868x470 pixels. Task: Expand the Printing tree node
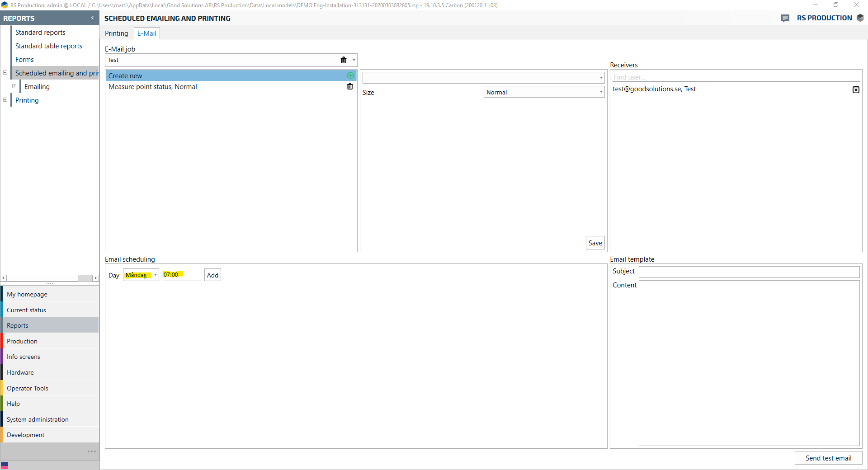coord(5,100)
